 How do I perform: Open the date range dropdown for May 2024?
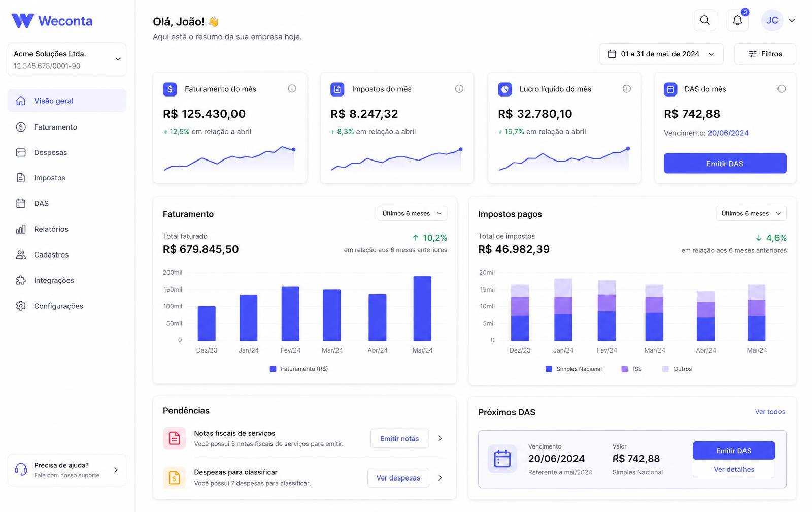tap(661, 54)
